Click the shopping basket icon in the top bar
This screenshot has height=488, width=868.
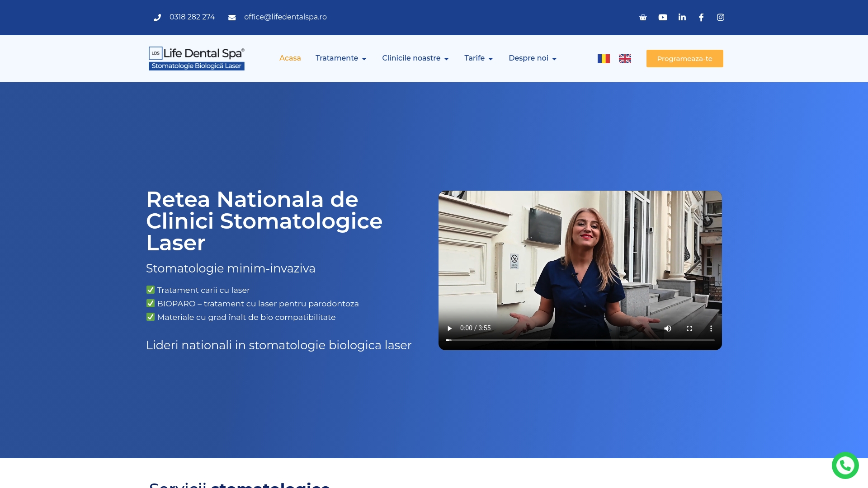pos(643,17)
